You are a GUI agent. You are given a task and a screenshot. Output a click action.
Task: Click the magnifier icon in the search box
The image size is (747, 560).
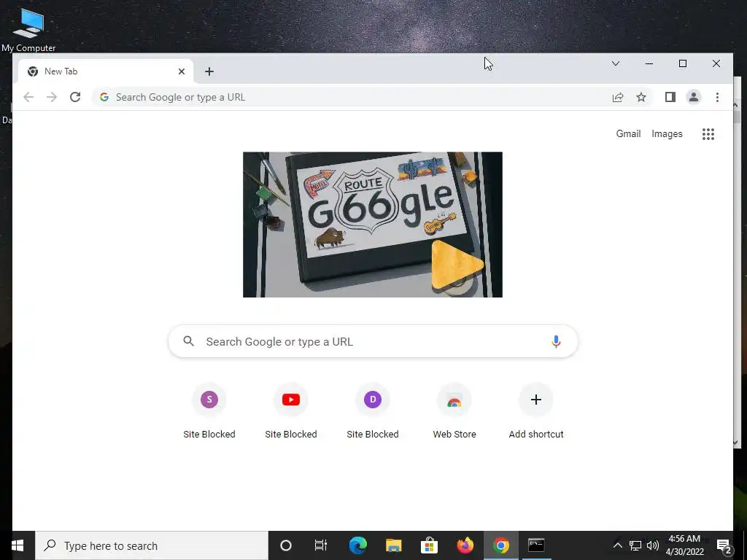pos(189,341)
